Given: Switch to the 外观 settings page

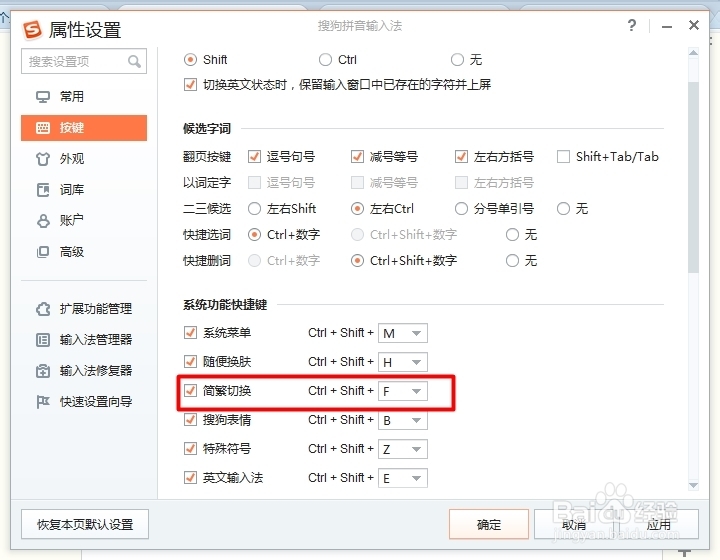Looking at the screenshot, I should [x=84, y=159].
